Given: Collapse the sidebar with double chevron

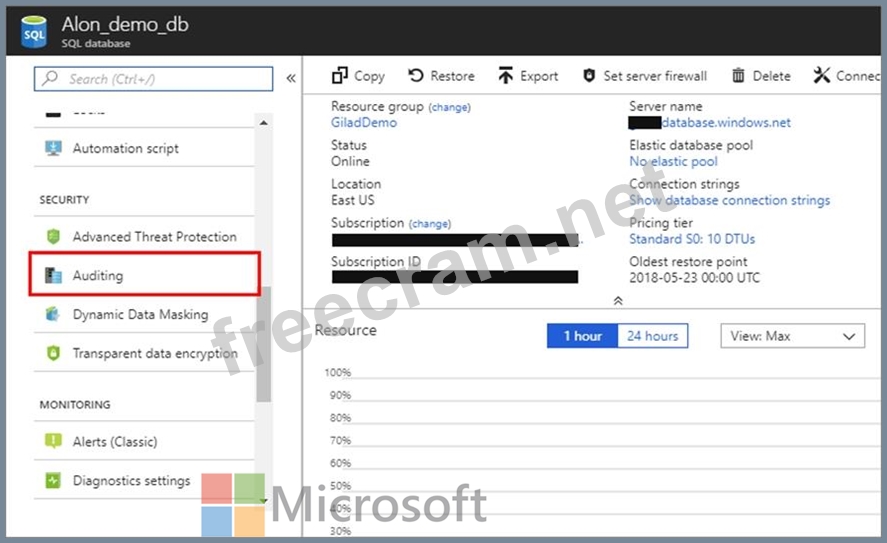Looking at the screenshot, I should [x=291, y=78].
